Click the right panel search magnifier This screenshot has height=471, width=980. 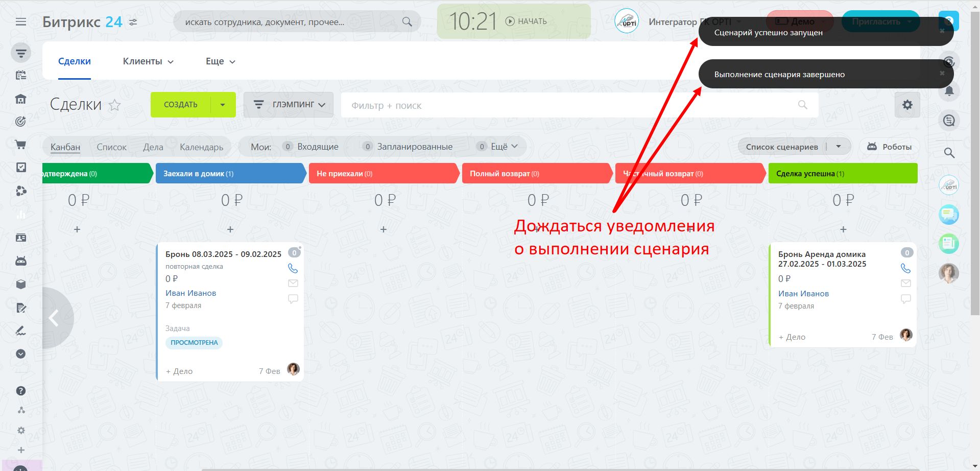point(949,153)
